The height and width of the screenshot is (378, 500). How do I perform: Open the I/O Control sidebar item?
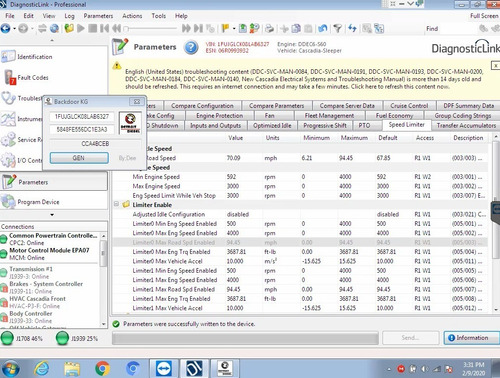[22, 160]
